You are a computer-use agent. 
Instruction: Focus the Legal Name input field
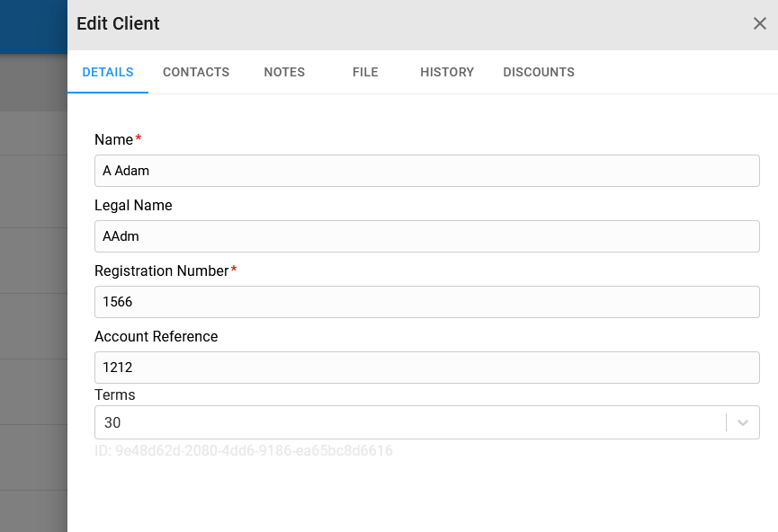(x=426, y=236)
